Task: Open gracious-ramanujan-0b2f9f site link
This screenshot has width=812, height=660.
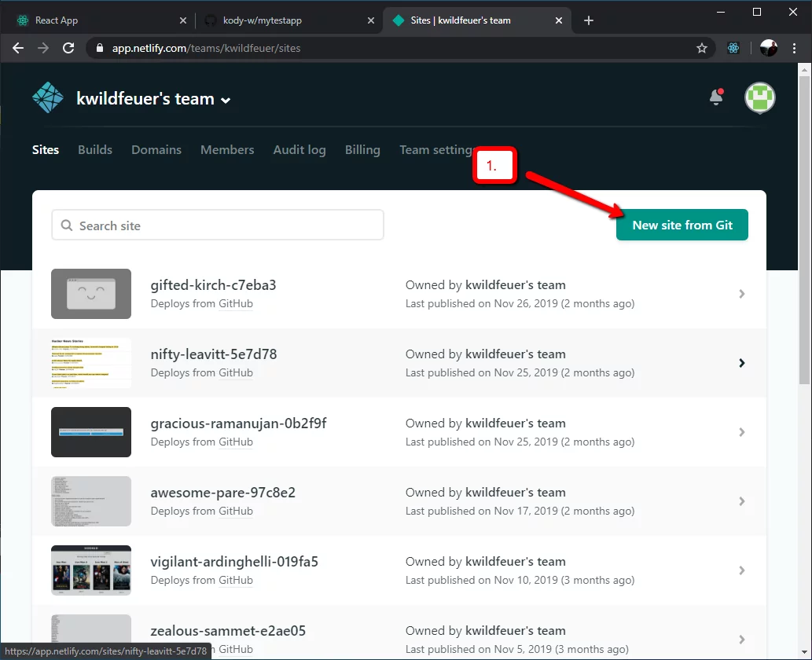Action: click(x=238, y=423)
